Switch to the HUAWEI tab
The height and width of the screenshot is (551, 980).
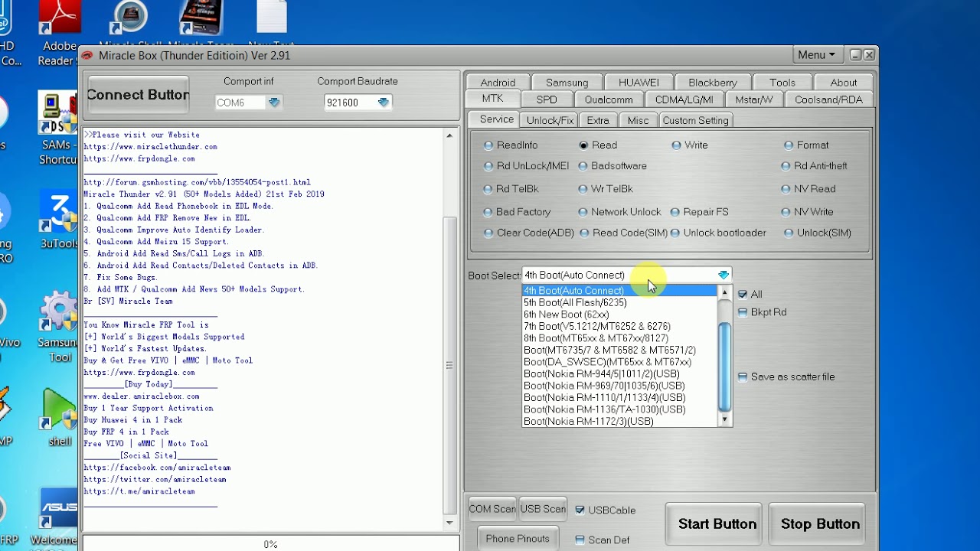[x=639, y=83]
